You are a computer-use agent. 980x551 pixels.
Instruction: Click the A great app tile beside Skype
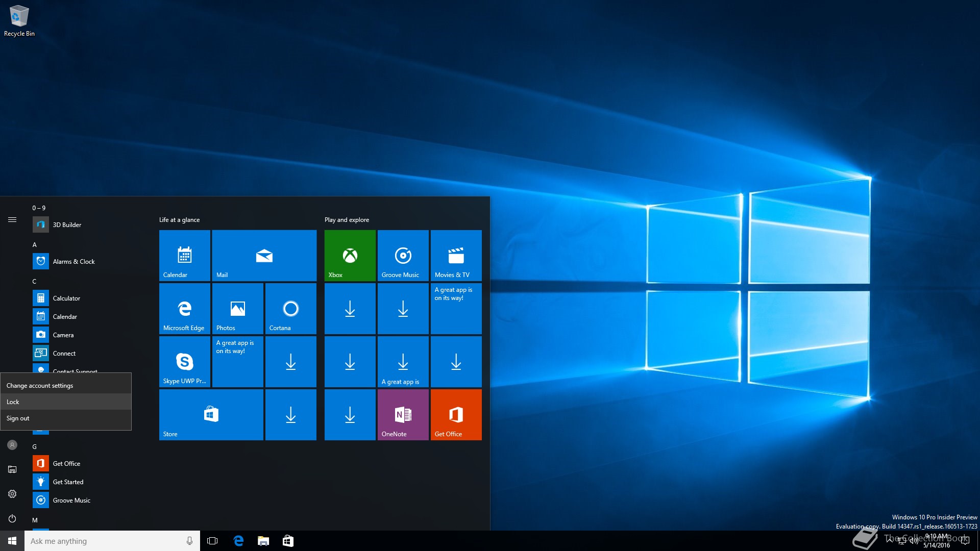(237, 361)
